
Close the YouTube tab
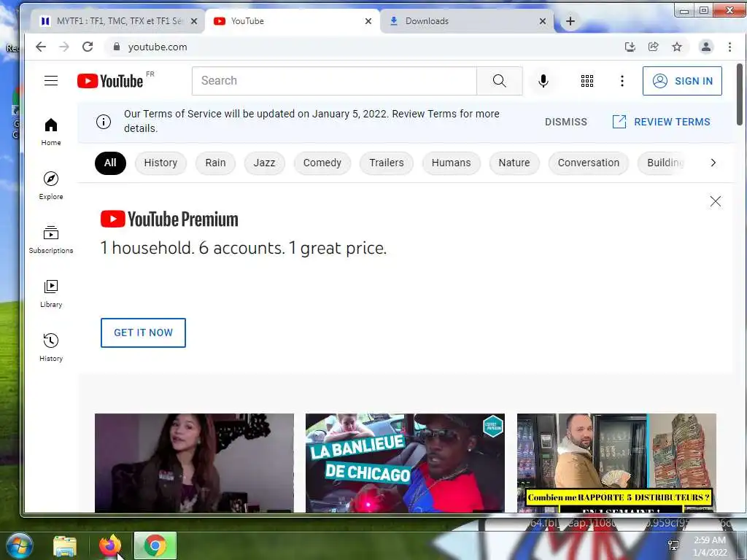coord(368,21)
